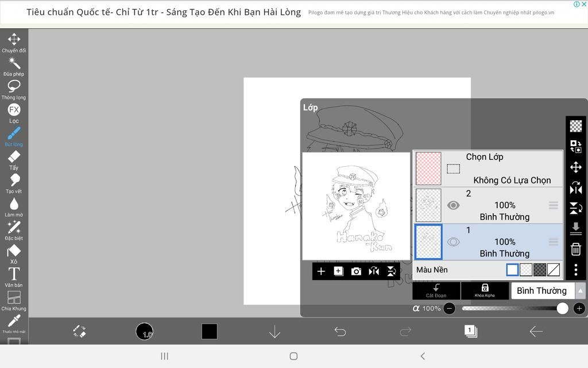Tap the brush-eraser switch icon in bottom bar

tap(79, 332)
